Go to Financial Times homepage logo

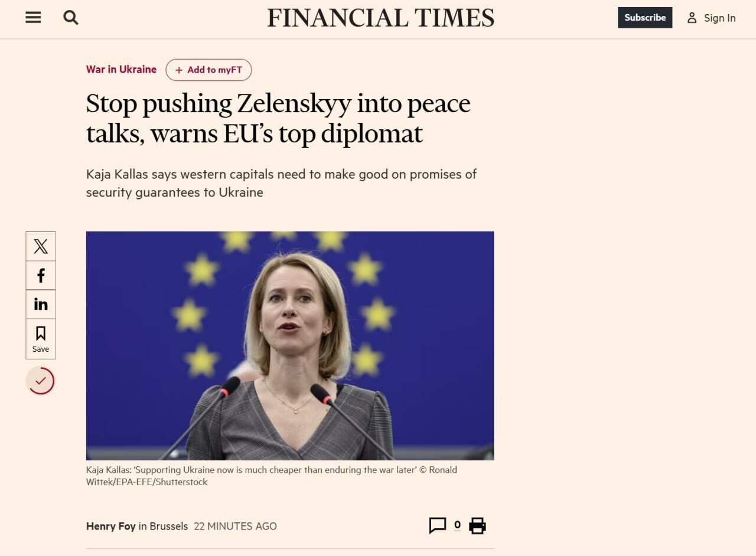(380, 18)
